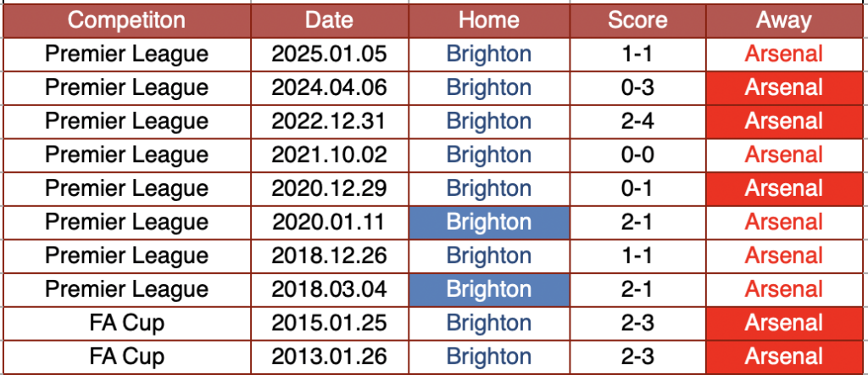Click blue-highlighted Brighton cell for 2018.03.04
This screenshot has height=380, width=868.
(488, 289)
